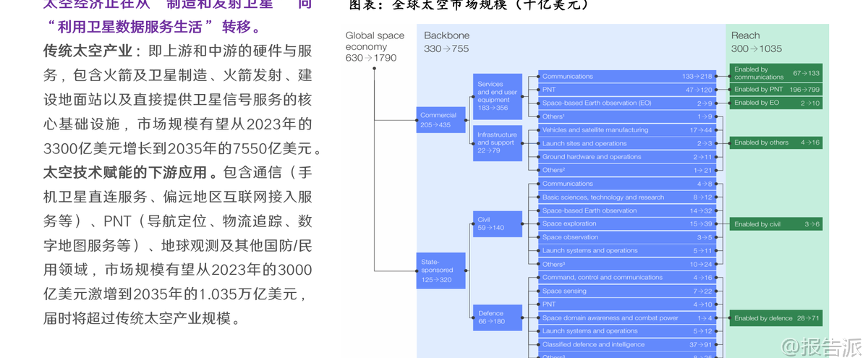The image size is (868, 358).
Task: Click the green Enabled by communications box
Action: pyautogui.click(x=777, y=73)
